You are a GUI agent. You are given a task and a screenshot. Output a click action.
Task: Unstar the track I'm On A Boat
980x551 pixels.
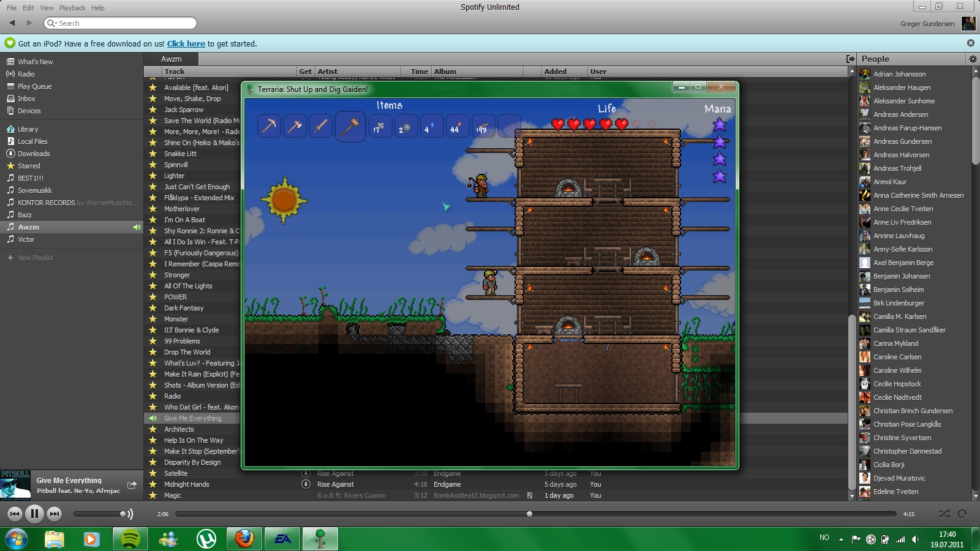pyautogui.click(x=153, y=220)
